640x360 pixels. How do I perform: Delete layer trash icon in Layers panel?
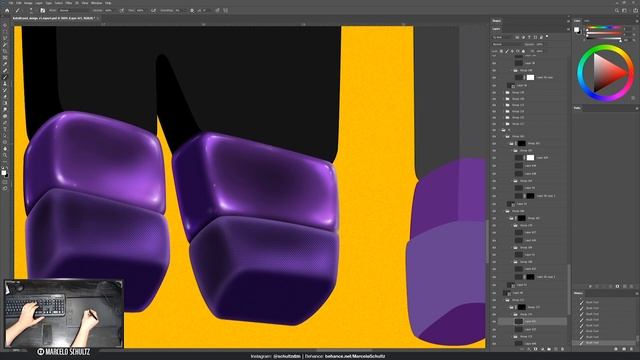click(562, 349)
